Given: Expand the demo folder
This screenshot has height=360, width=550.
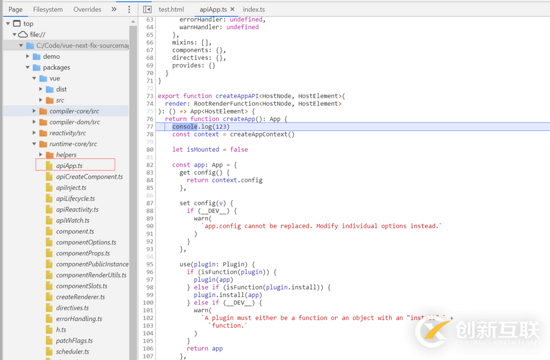Looking at the screenshot, I should (28, 56).
